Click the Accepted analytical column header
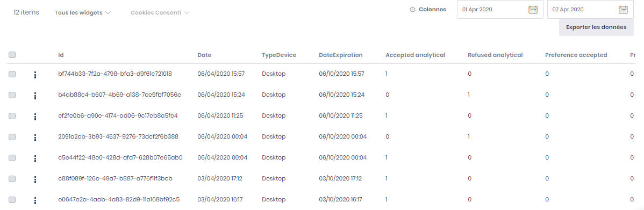The height and width of the screenshot is (210, 644). [x=415, y=55]
